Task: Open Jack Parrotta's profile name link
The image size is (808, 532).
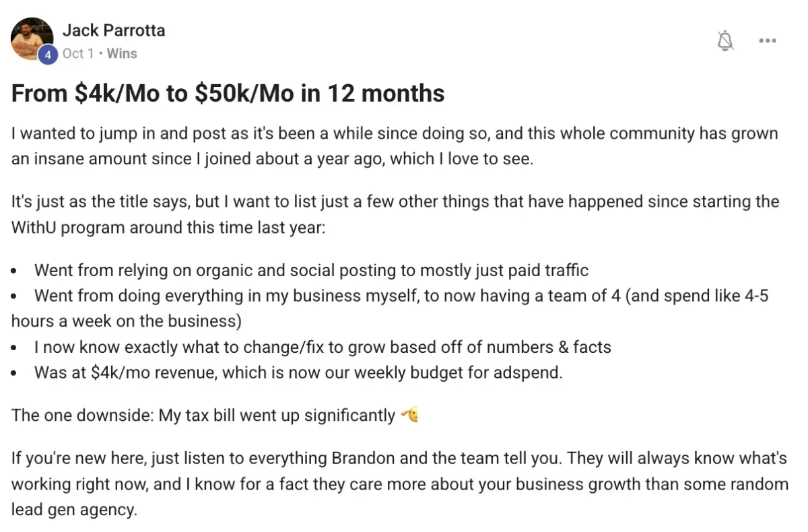Action: click(x=114, y=30)
